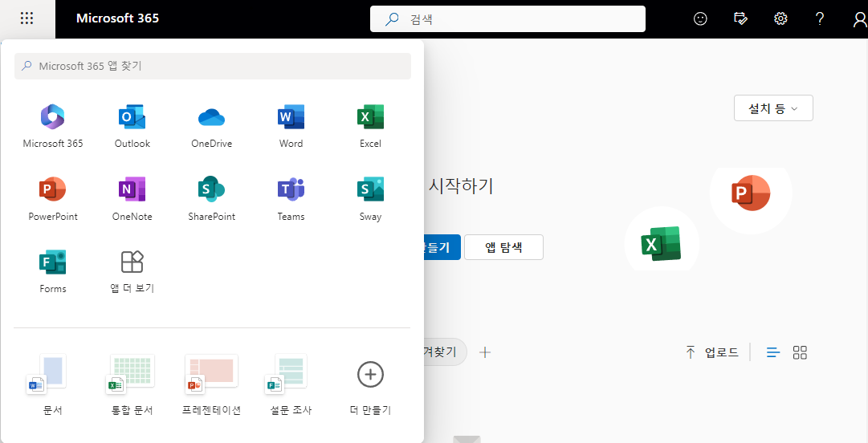Show more apps via 앱 더 보기
868x443 pixels.
(132, 270)
